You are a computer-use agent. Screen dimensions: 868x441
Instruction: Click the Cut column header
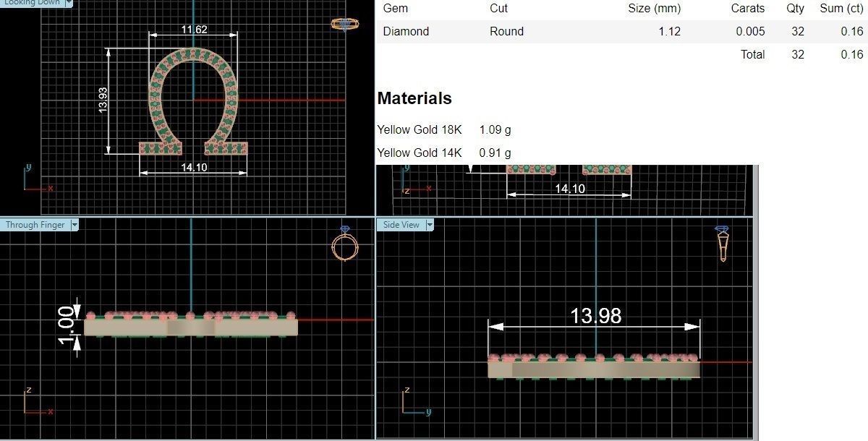click(499, 9)
